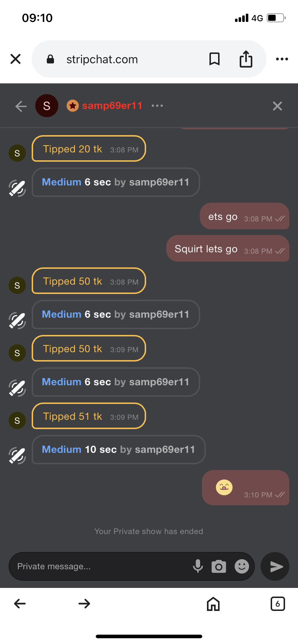Close the browser page with X
The height and width of the screenshot is (644, 298).
pos(15,59)
